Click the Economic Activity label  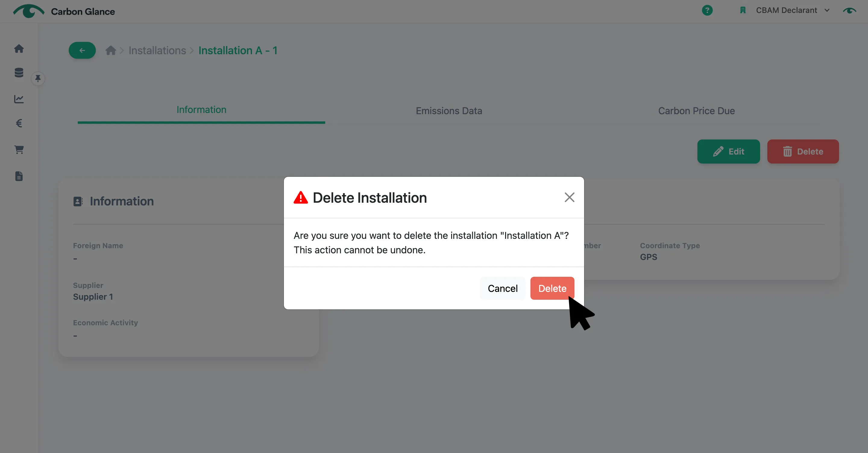105,323
